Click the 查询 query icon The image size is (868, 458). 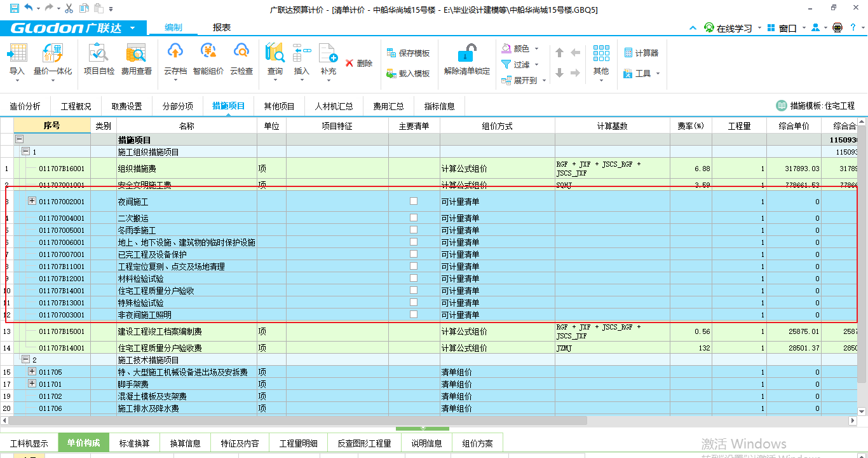tap(275, 53)
